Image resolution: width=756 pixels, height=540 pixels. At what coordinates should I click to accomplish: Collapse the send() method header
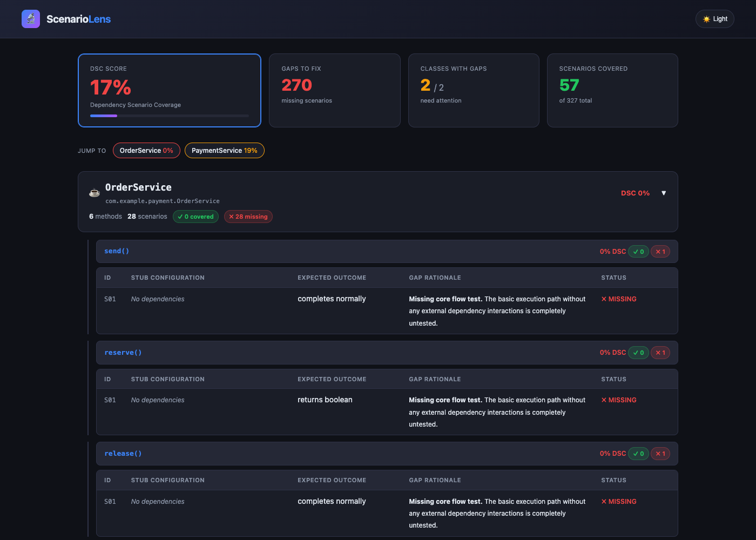coord(387,251)
